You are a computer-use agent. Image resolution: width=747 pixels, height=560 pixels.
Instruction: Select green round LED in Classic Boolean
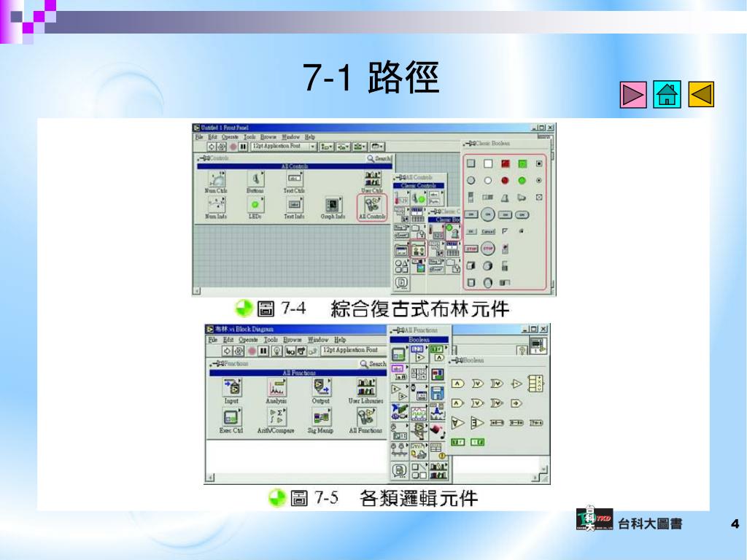(522, 181)
